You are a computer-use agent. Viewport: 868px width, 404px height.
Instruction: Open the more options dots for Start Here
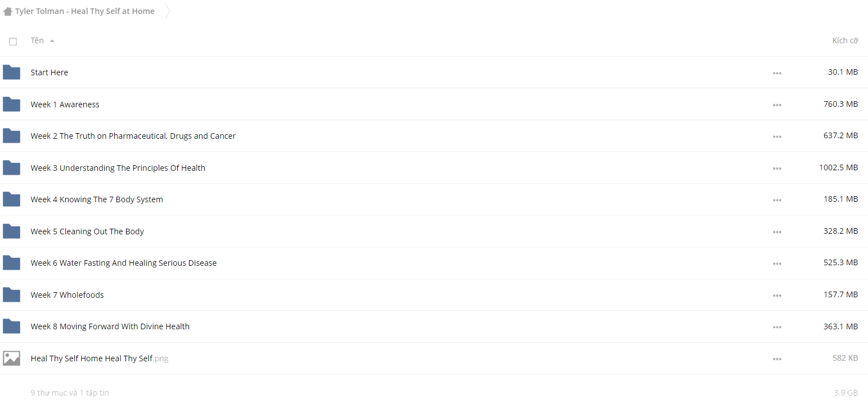point(777,73)
